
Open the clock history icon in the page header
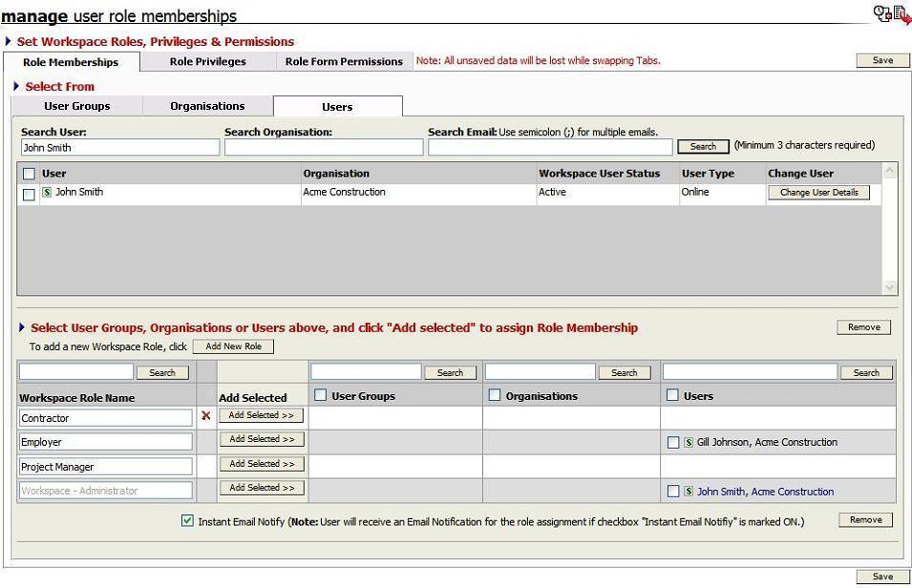(882, 12)
